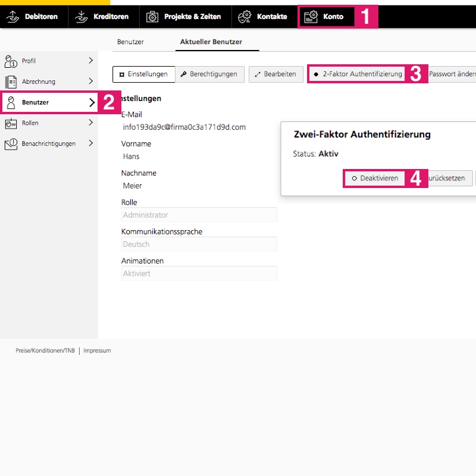Image resolution: width=476 pixels, height=476 pixels.
Task: Switch to the Benutzer tab
Action: tap(130, 42)
